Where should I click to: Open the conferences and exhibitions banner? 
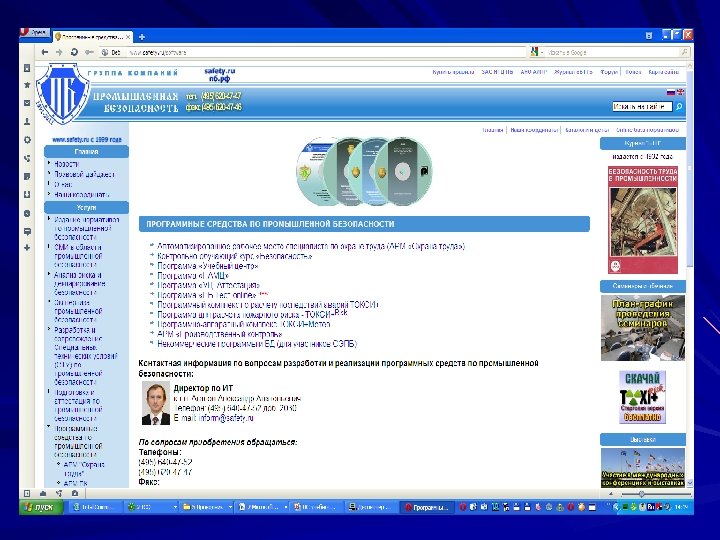click(643, 467)
